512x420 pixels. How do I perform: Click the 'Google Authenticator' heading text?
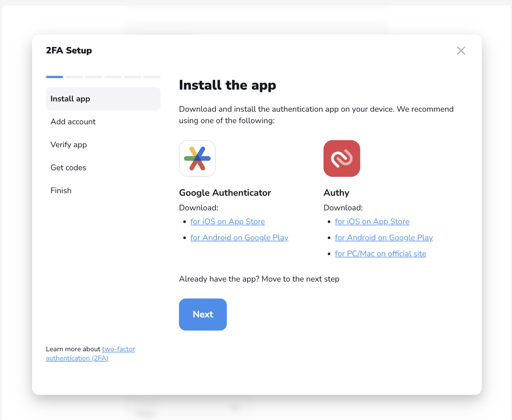[225, 193]
